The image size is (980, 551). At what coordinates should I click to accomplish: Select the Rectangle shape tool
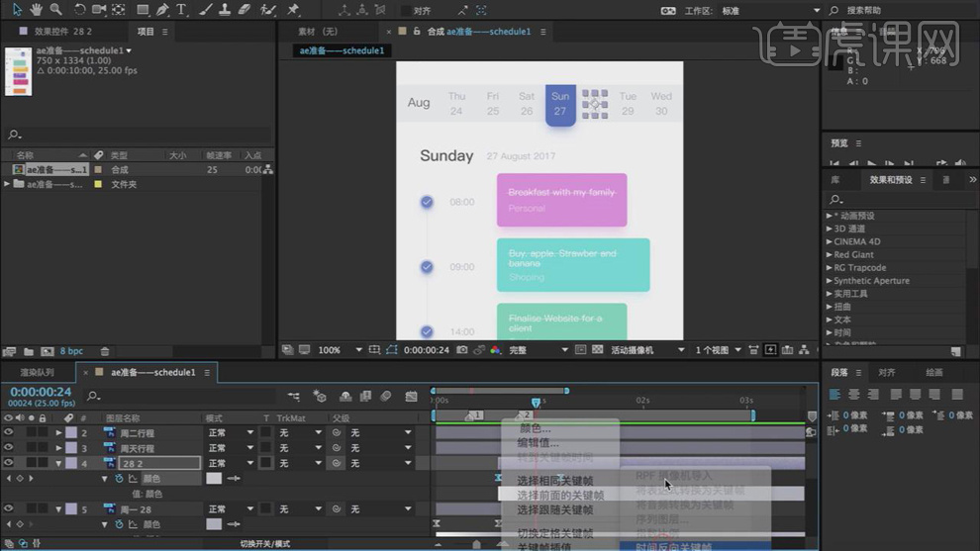[x=143, y=9]
